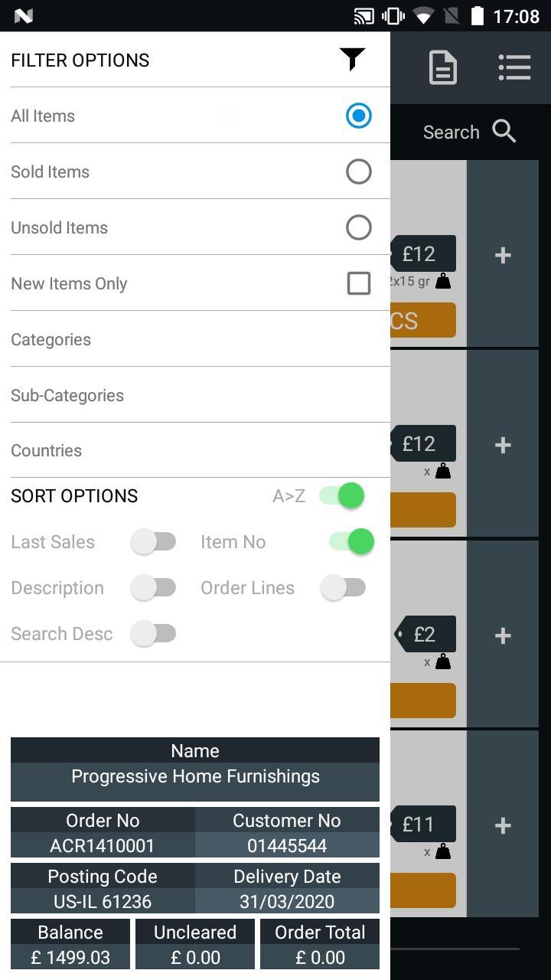The image size is (551, 980).
Task: Add the £11 item with plus icon
Action: point(503,825)
